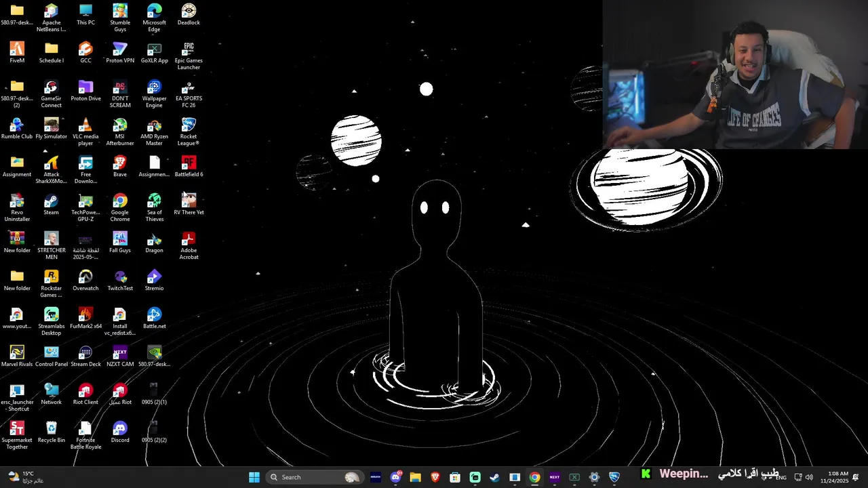Open Microsoft Store from the taskbar
The image size is (868, 488).
[455, 477]
